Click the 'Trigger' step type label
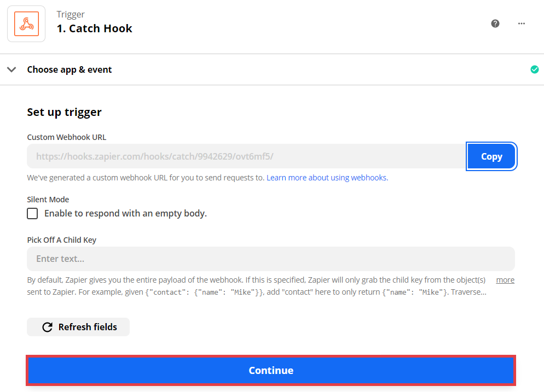544x392 pixels. tap(71, 14)
